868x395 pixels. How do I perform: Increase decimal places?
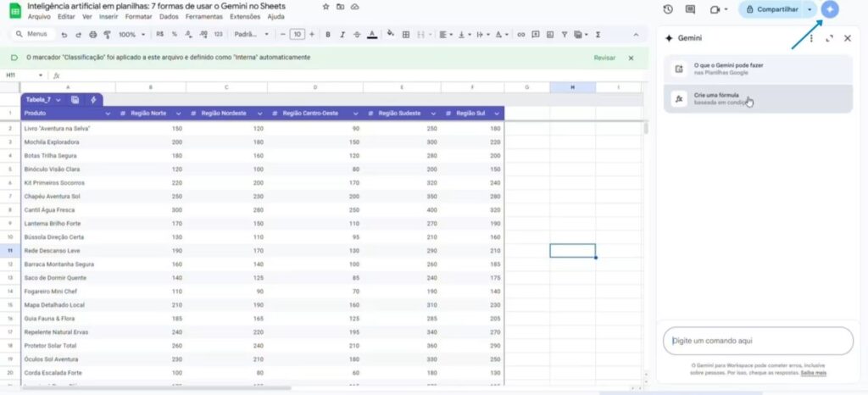(x=203, y=34)
